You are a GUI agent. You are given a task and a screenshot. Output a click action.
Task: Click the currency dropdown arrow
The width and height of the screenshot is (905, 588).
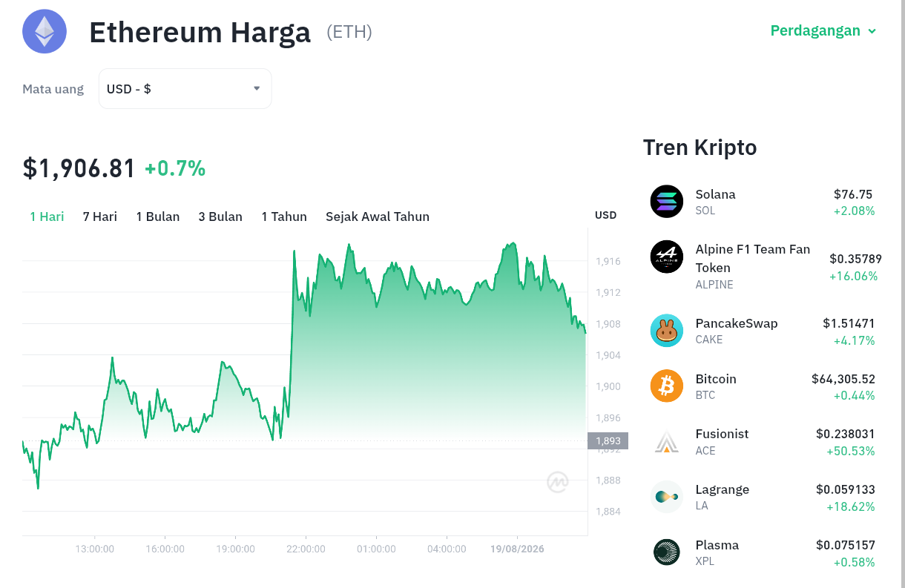pyautogui.click(x=257, y=88)
